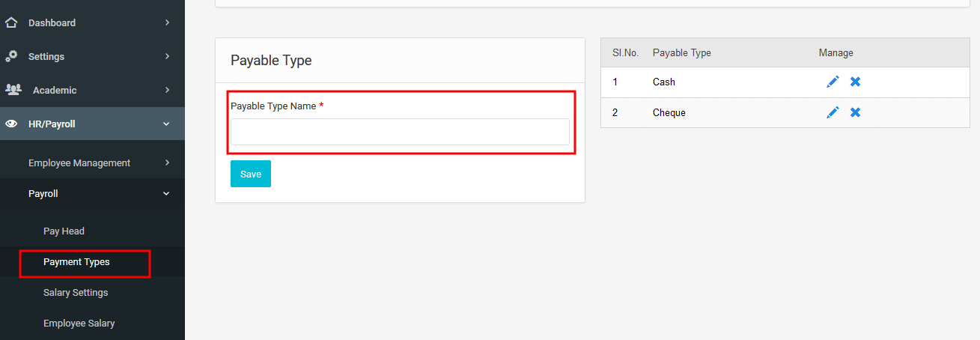Click the Dashboard home icon
Viewport: 980px width, 340px height.
(x=11, y=22)
